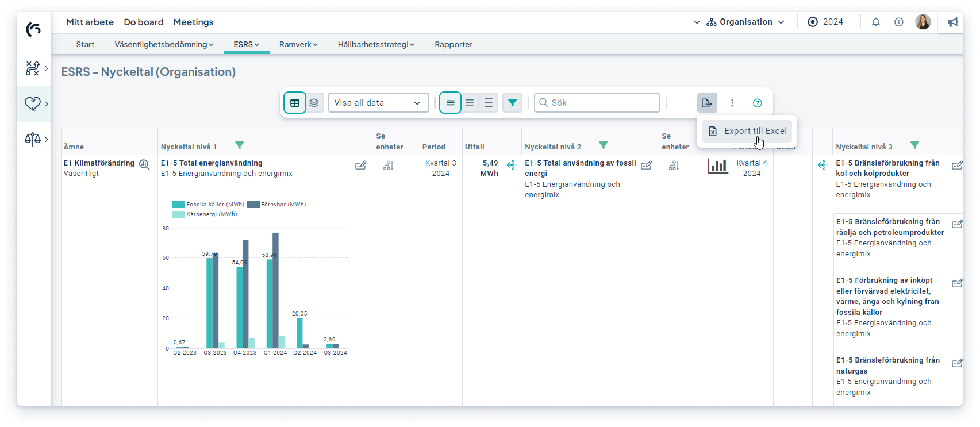Screen dimensions: 980x427
Task: Toggle Förnybar (MWh) legend swatch
Action: point(253,205)
